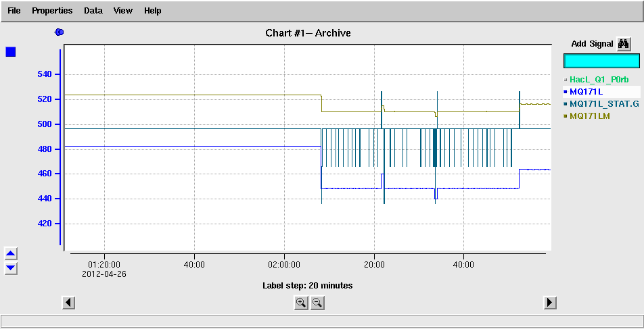This screenshot has width=644, height=329.
Task: Select the HacL_Q1_P0rb signal in legend
Action: click(599, 79)
